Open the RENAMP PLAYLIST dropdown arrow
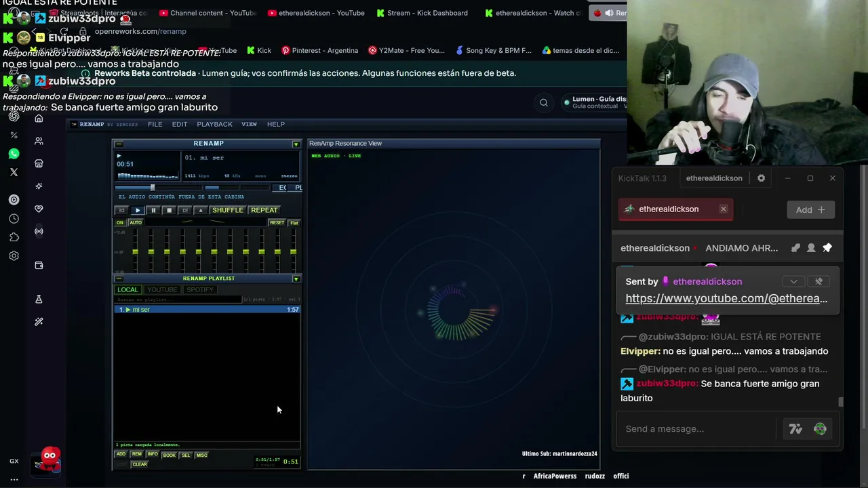Screen dimensions: 868x488 296,279
